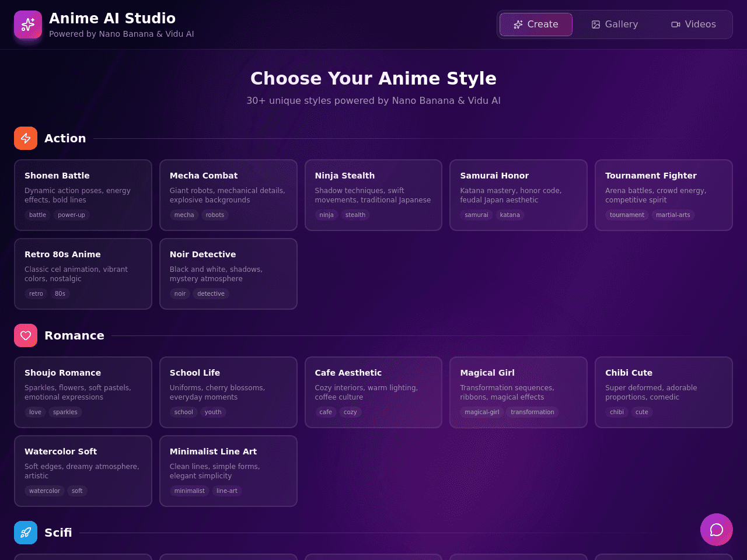Click the 'battle' tag
Viewport: 747px width, 560px height.
pyautogui.click(x=37, y=215)
